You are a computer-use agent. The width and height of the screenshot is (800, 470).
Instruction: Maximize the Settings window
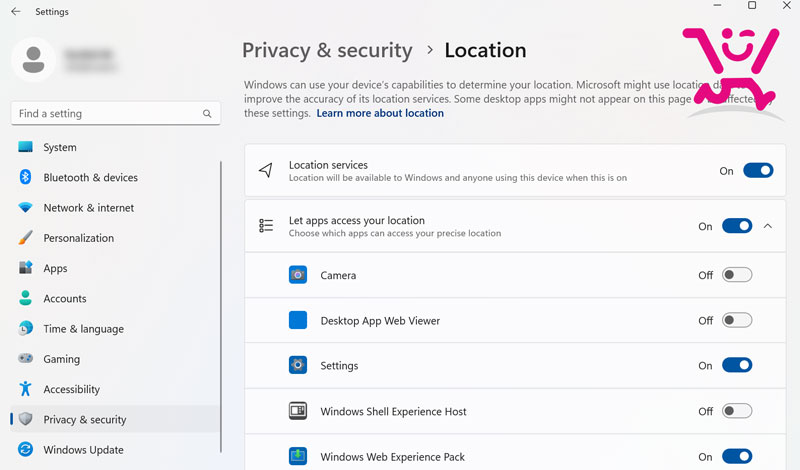pos(752,5)
